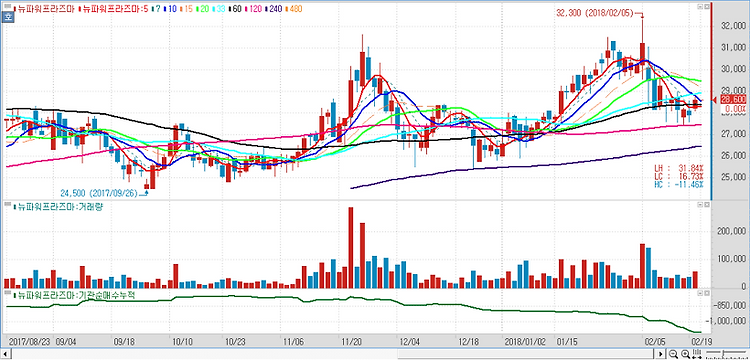Click the LC : 16.73% statistic

[x=679, y=176]
